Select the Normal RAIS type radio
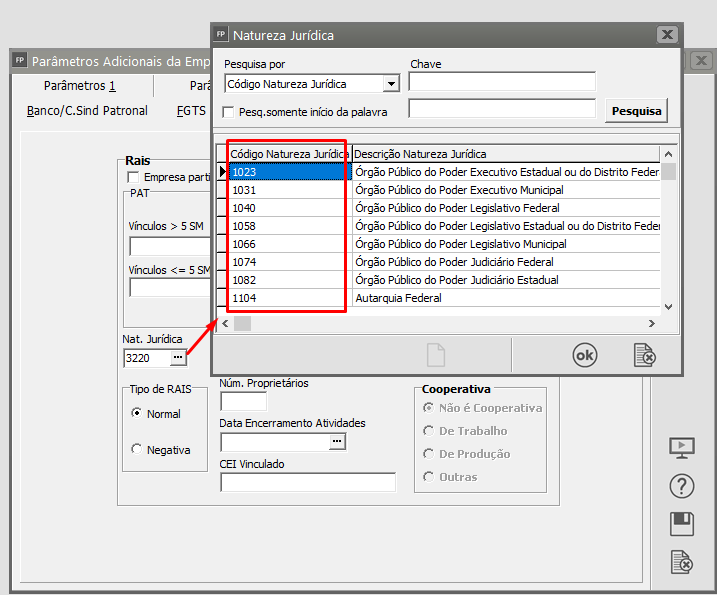The width and height of the screenshot is (717, 595). [137, 413]
